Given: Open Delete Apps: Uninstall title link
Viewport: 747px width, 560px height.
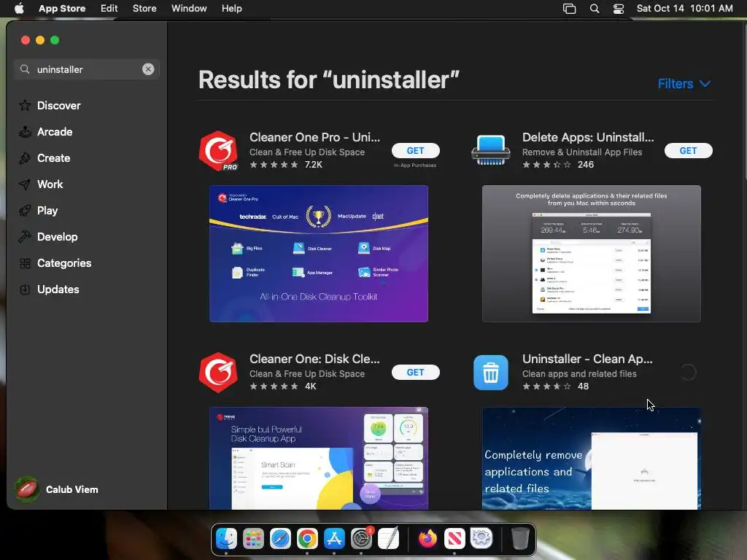Looking at the screenshot, I should pyautogui.click(x=588, y=137).
